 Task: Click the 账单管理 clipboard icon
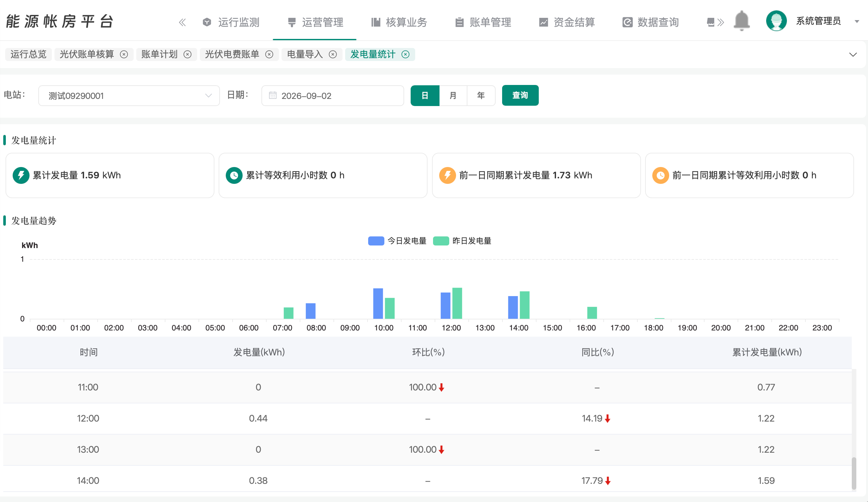460,22
